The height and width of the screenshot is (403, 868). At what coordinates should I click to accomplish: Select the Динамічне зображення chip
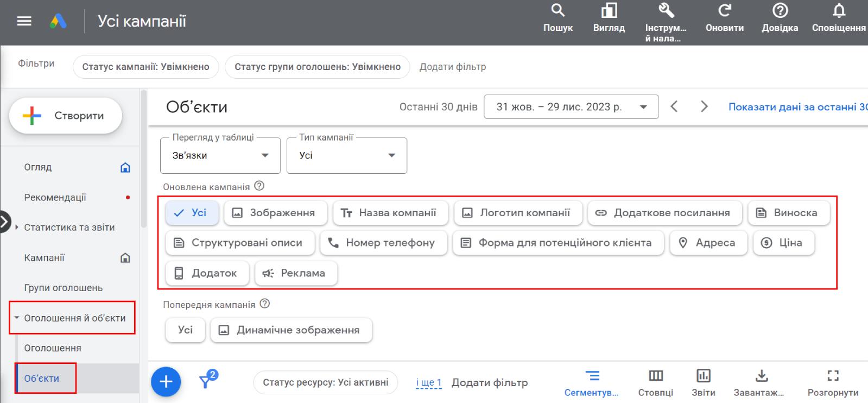point(291,330)
